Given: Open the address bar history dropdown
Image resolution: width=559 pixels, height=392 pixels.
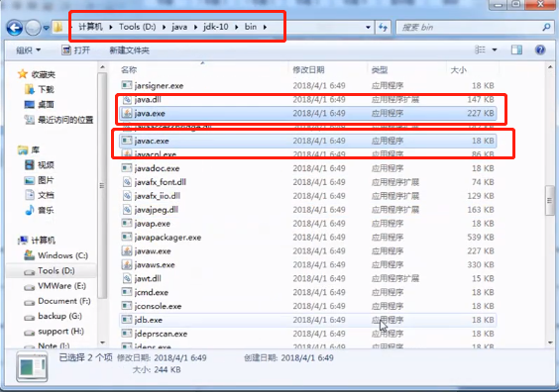Looking at the screenshot, I should click(368, 28).
